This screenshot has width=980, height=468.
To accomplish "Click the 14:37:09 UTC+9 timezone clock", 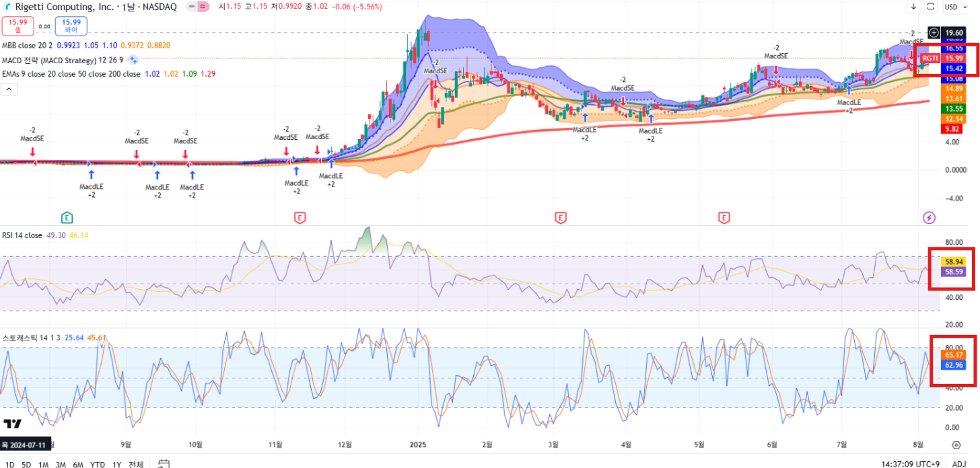I will click(x=911, y=464).
